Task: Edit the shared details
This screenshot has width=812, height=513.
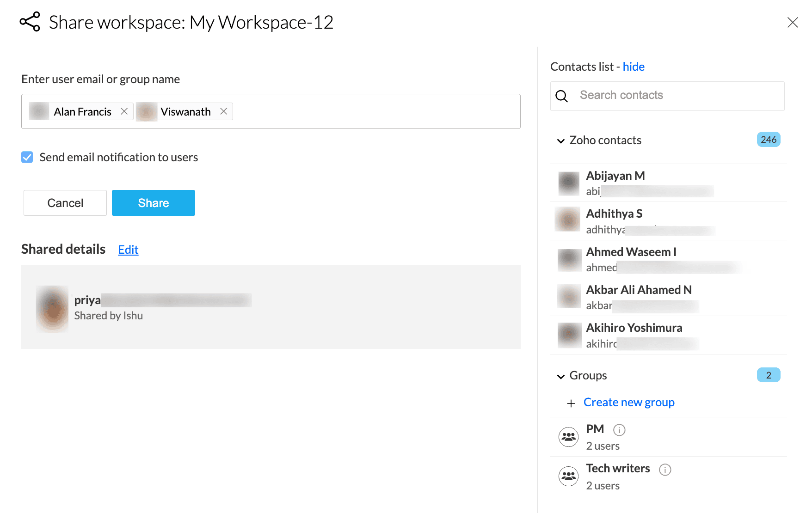Action: [x=128, y=250]
